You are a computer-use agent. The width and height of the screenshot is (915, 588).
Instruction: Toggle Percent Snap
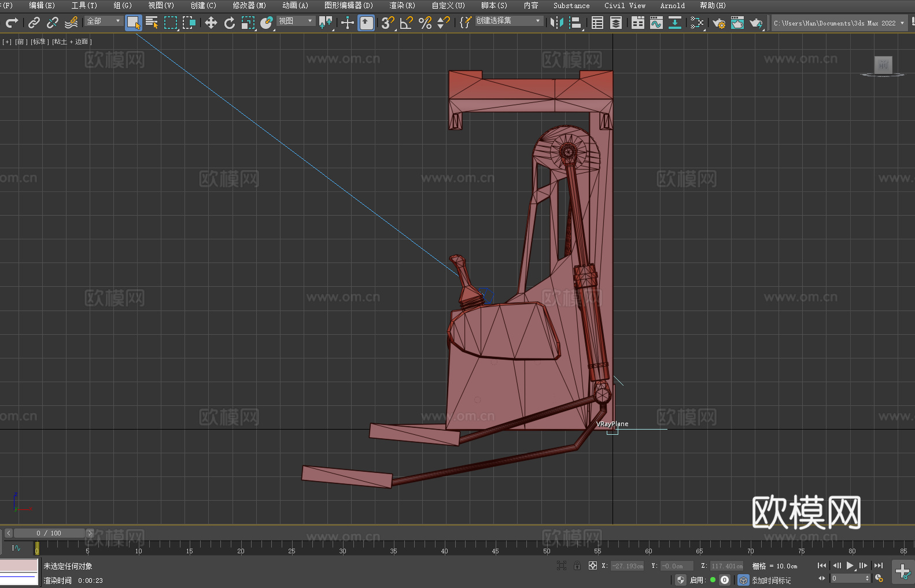tap(425, 23)
